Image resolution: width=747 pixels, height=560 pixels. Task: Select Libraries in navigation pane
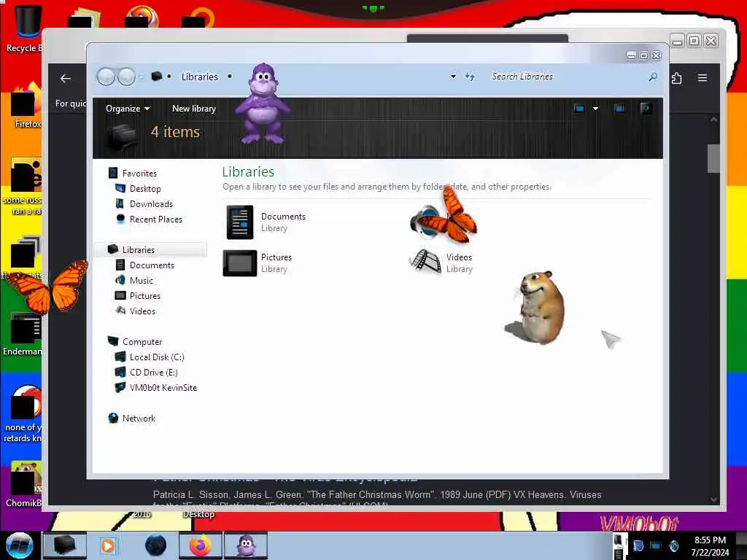[x=150, y=249]
